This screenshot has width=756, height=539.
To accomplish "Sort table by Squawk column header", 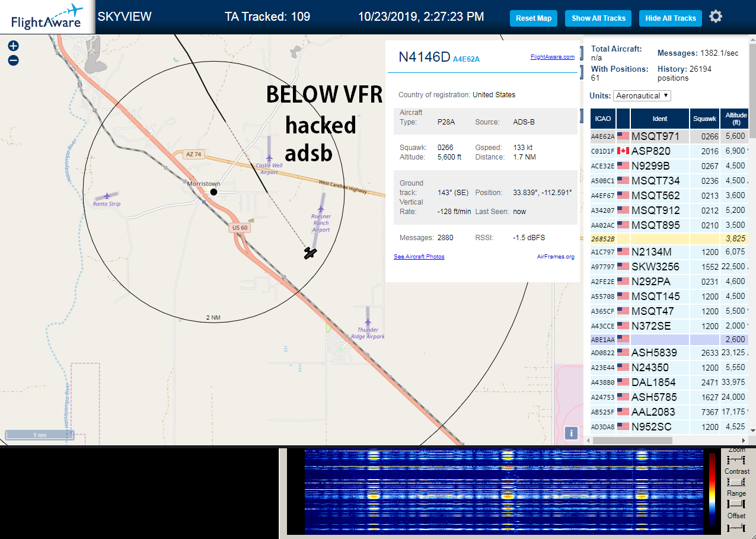I will (x=705, y=119).
